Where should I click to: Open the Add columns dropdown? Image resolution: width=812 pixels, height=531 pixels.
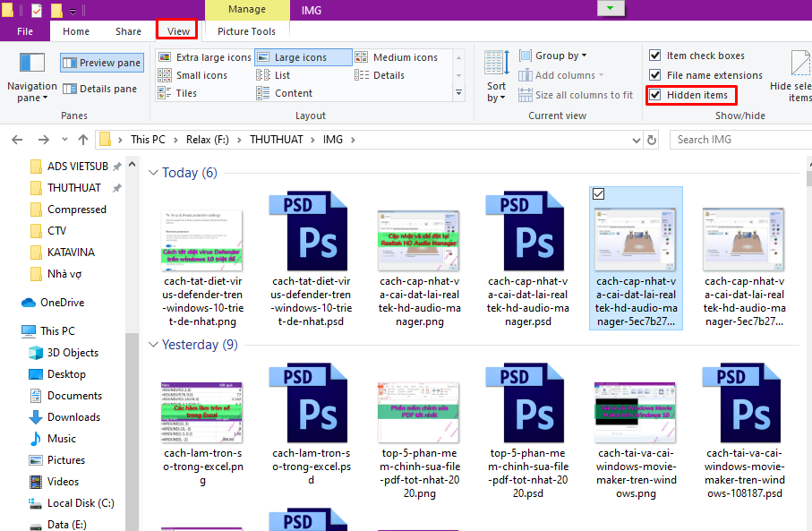[561, 75]
